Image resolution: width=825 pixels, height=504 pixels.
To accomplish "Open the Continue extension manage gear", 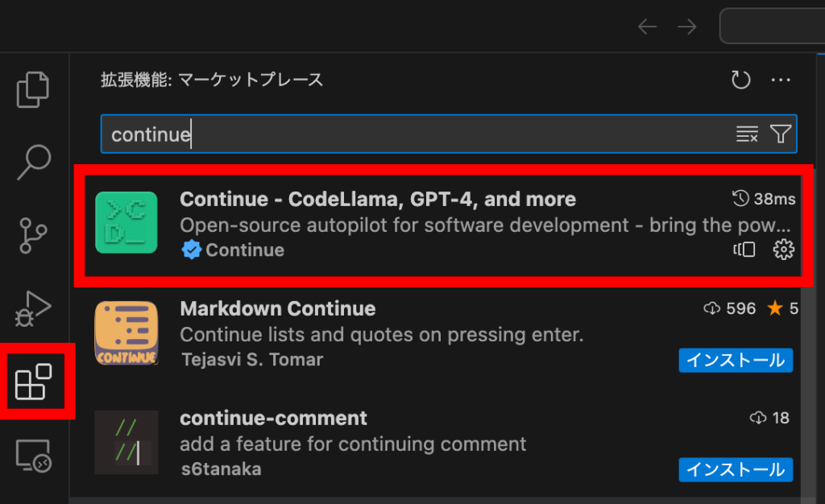I will [783, 250].
